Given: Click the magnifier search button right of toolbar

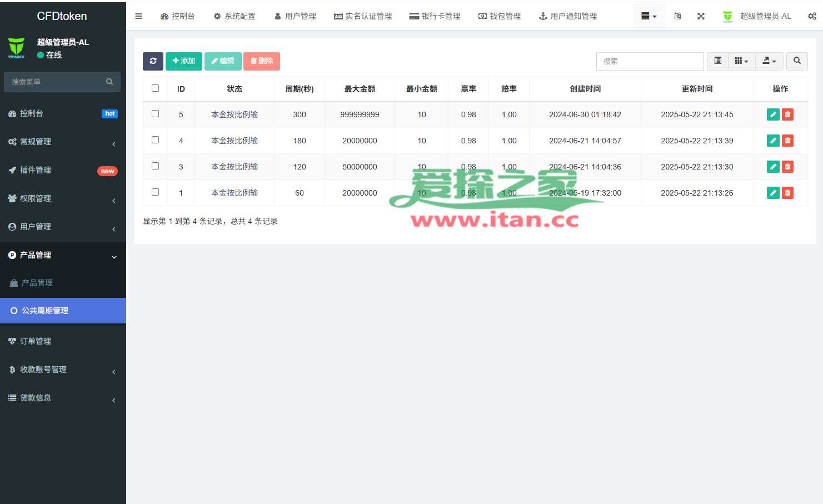Looking at the screenshot, I should tap(797, 61).
